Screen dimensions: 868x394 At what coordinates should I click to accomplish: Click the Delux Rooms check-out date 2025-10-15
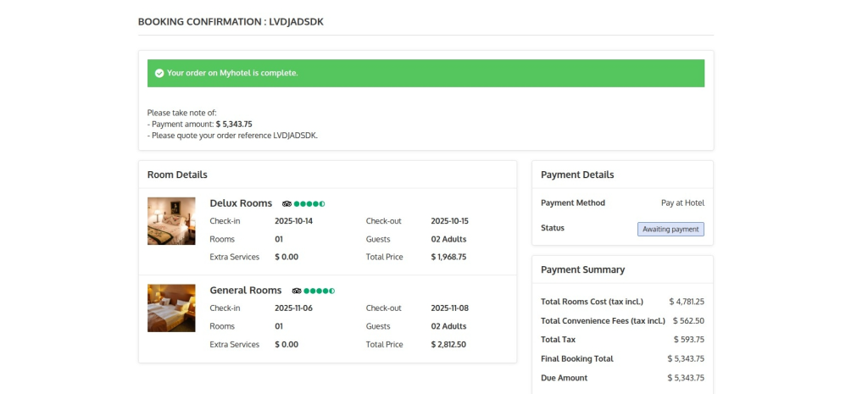coord(449,221)
